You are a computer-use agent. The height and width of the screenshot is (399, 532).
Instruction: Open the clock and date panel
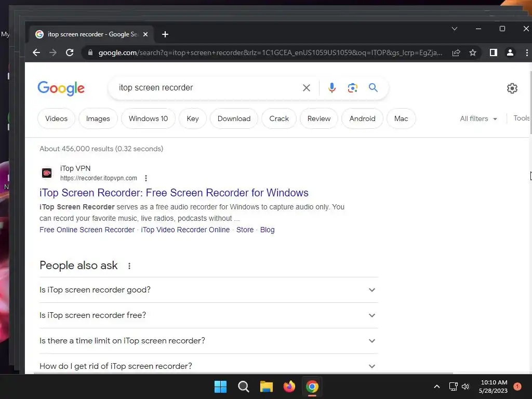click(x=494, y=387)
